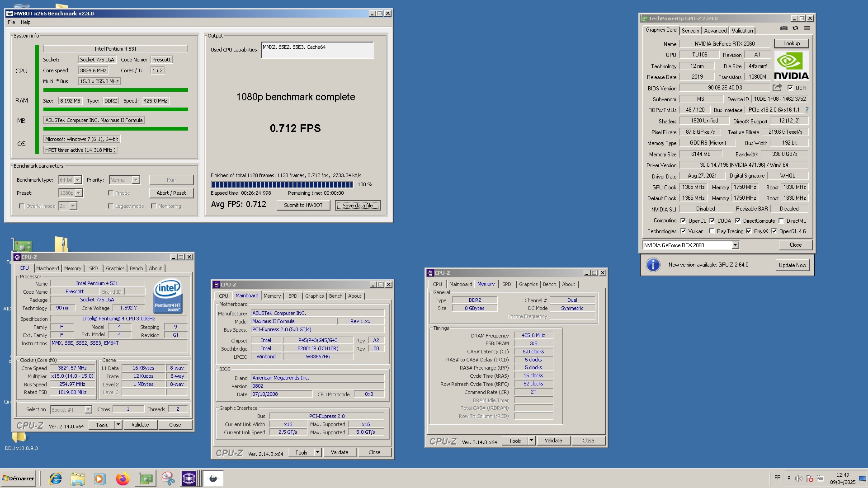Click the Show Desktop button
Screen dimensions: 868x488
point(863,479)
